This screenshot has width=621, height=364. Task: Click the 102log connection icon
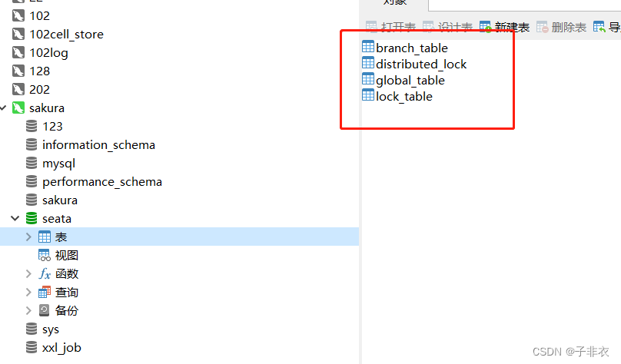[18, 53]
